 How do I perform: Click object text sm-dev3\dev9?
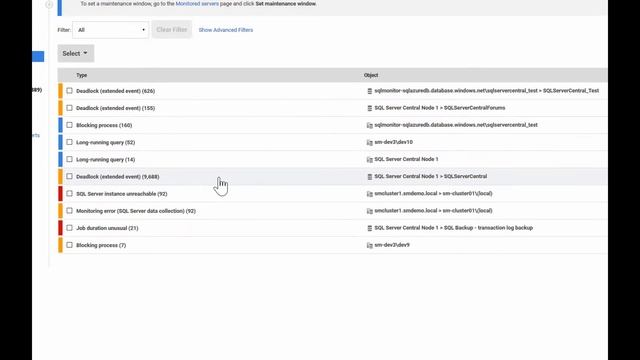(x=392, y=245)
